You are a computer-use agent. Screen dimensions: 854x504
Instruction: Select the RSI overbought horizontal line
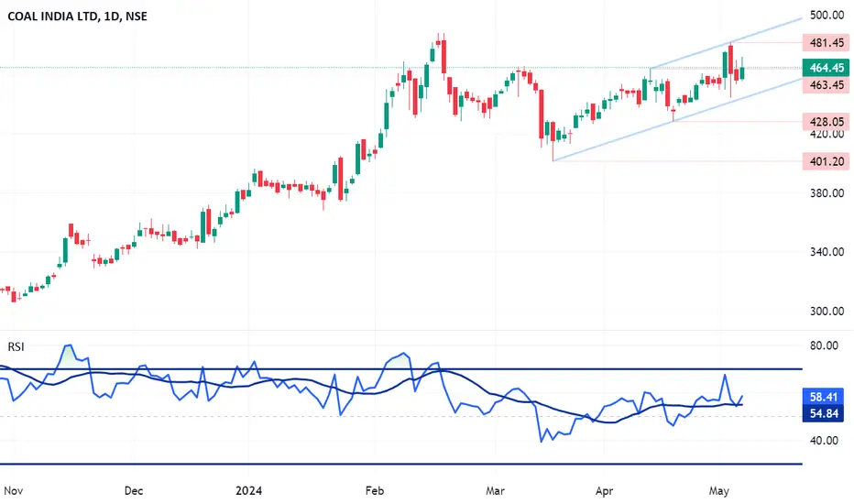coord(400,369)
